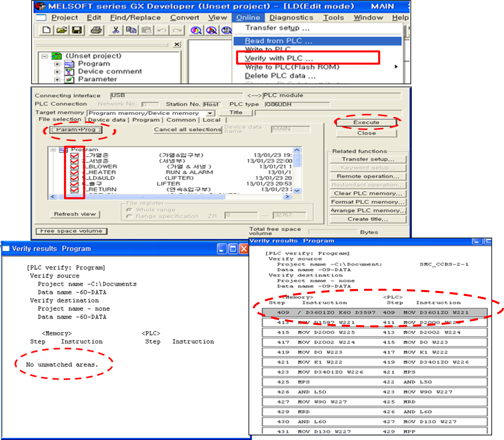The height and width of the screenshot is (440, 504).
Task: Switch to the Device data tab
Action: click(x=107, y=120)
